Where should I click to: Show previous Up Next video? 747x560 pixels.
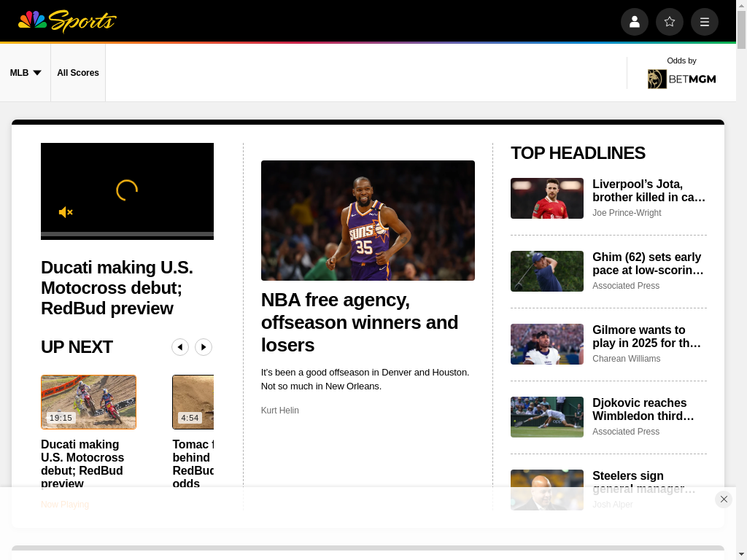click(180, 347)
